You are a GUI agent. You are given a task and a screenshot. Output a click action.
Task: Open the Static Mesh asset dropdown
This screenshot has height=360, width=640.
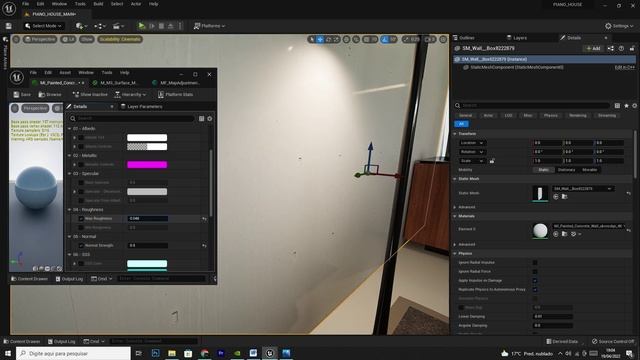(x=582, y=189)
